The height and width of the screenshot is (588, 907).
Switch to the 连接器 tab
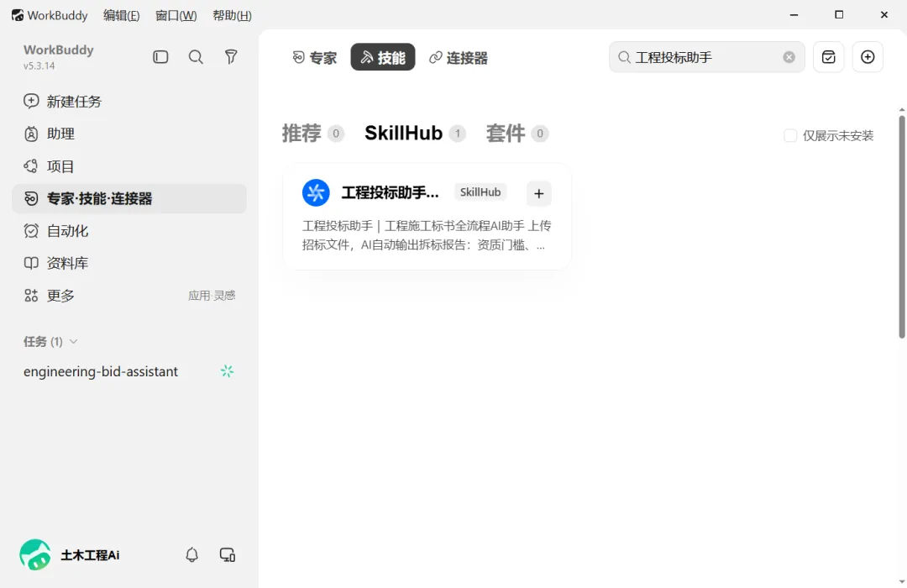(459, 57)
